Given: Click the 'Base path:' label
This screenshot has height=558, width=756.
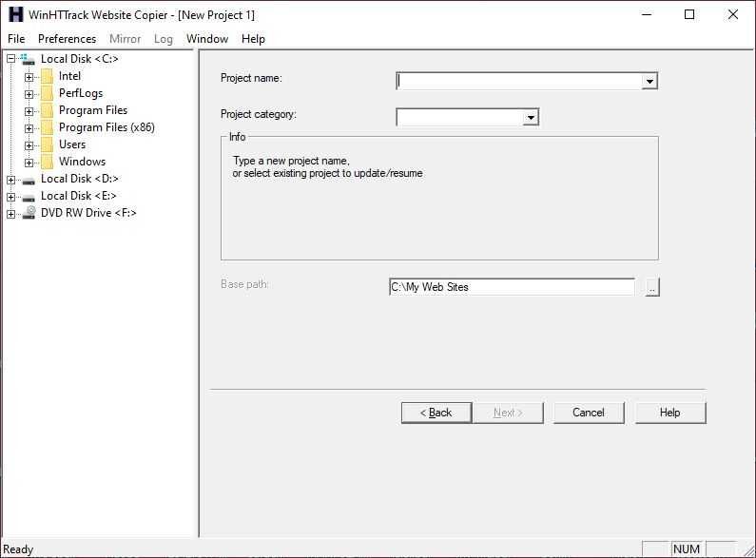Looking at the screenshot, I should tap(244, 284).
